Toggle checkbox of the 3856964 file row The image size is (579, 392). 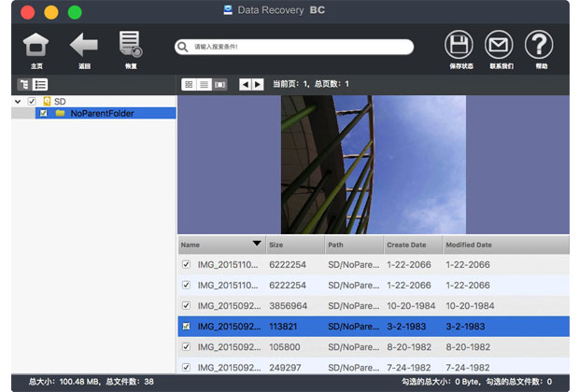pyautogui.click(x=186, y=305)
